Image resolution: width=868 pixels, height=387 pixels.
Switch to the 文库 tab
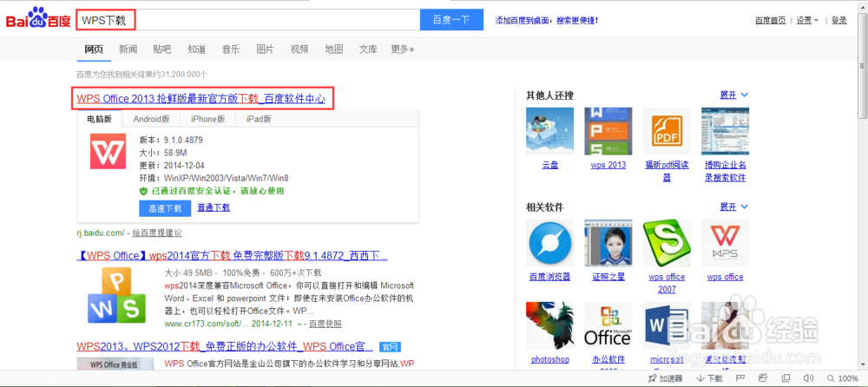(368, 49)
